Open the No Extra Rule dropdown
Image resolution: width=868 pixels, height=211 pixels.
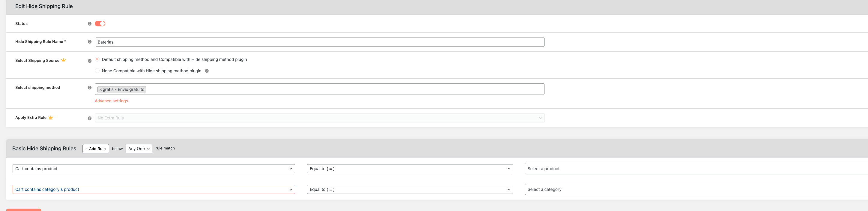pos(320,118)
